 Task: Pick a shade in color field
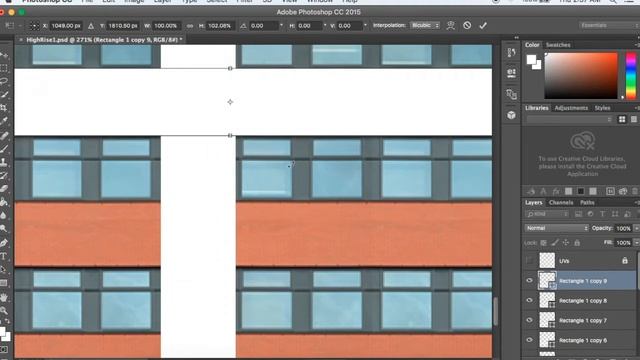click(x=581, y=76)
